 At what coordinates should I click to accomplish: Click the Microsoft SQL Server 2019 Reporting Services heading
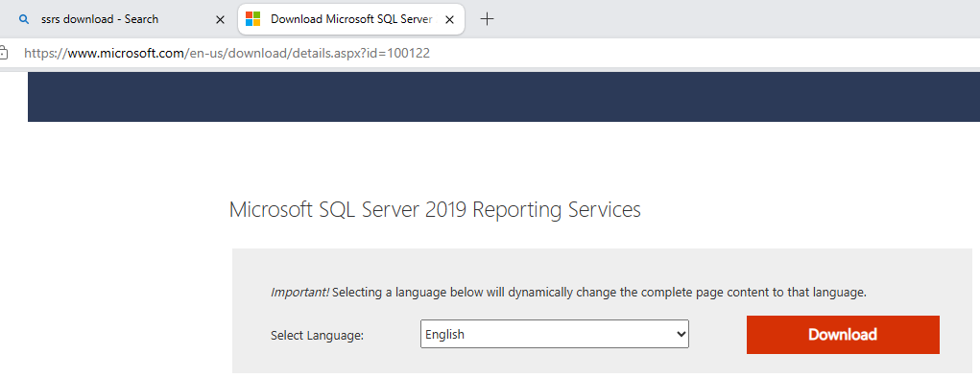point(435,209)
